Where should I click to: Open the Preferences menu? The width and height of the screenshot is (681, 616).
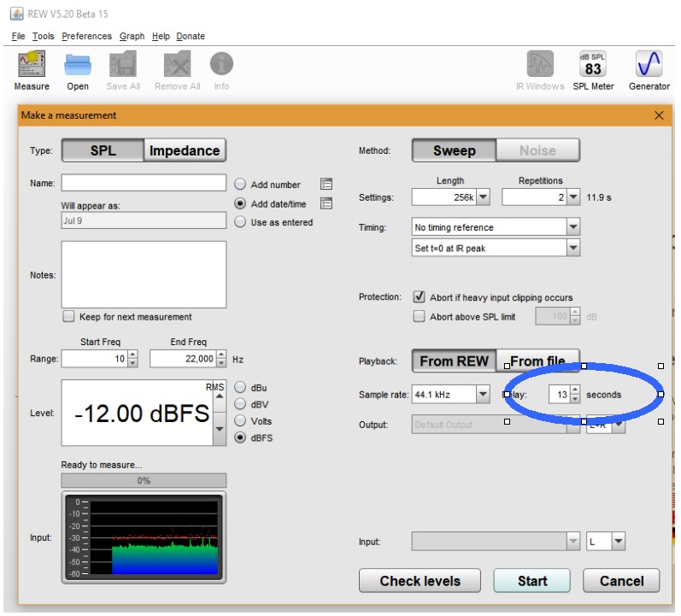tap(86, 36)
